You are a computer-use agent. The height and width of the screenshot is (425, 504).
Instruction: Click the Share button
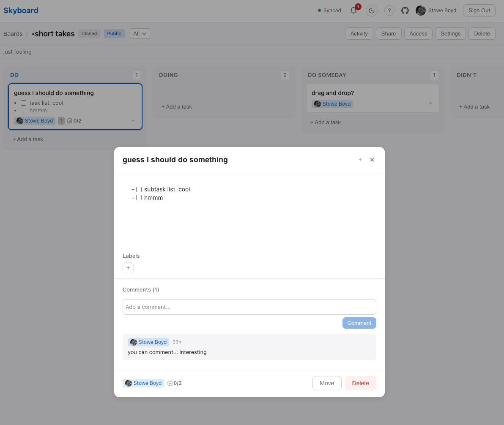[x=389, y=34]
